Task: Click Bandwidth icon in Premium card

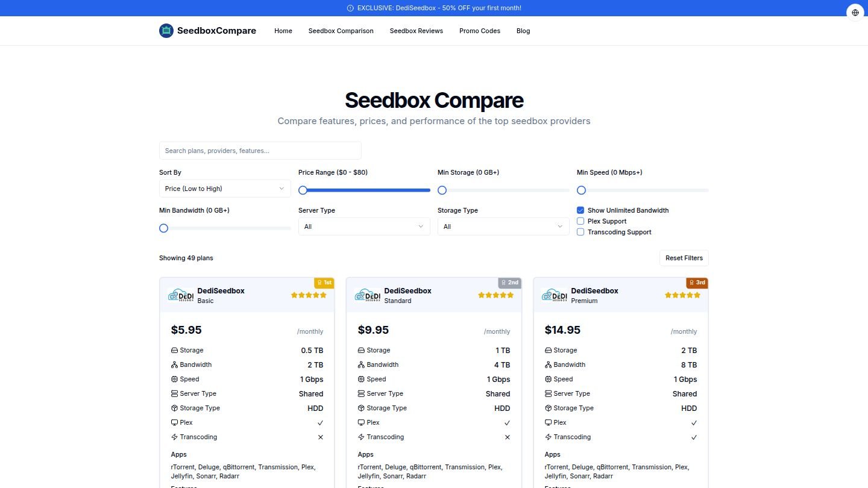Action: tap(548, 364)
